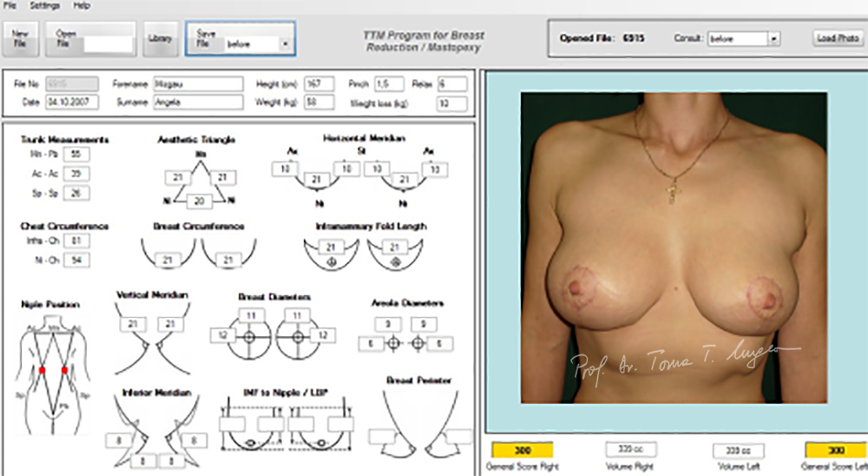
Task: Open the Consult dropdown in header
Action: point(773,39)
